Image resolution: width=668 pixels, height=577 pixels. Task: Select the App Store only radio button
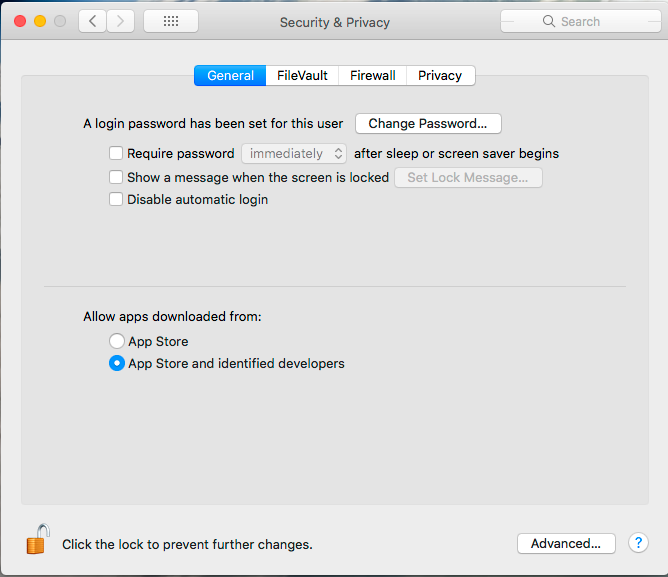pos(117,342)
